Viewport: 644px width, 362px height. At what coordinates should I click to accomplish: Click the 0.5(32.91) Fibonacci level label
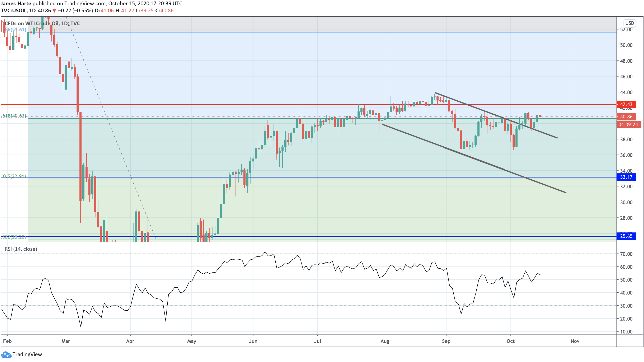[x=14, y=176]
